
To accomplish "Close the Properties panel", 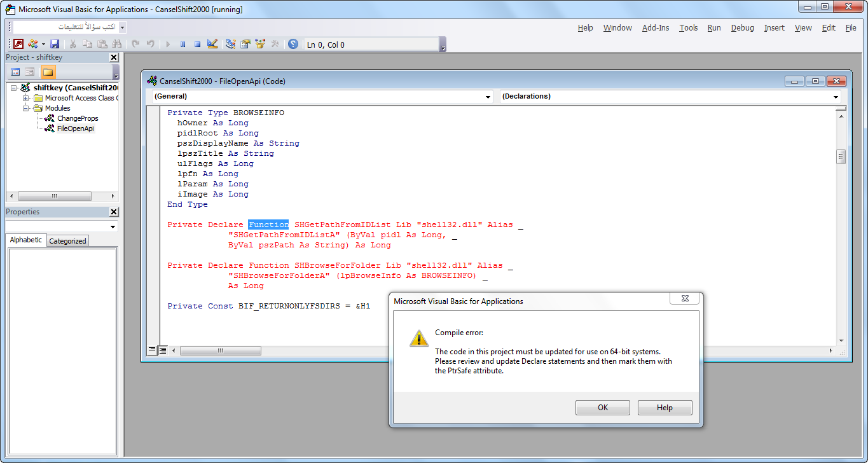I will coord(114,212).
